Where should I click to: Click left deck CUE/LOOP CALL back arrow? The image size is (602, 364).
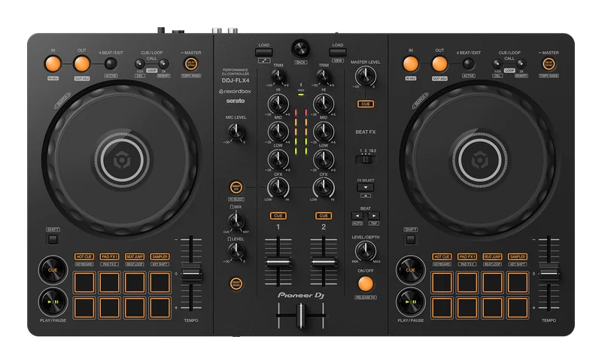[140, 64]
